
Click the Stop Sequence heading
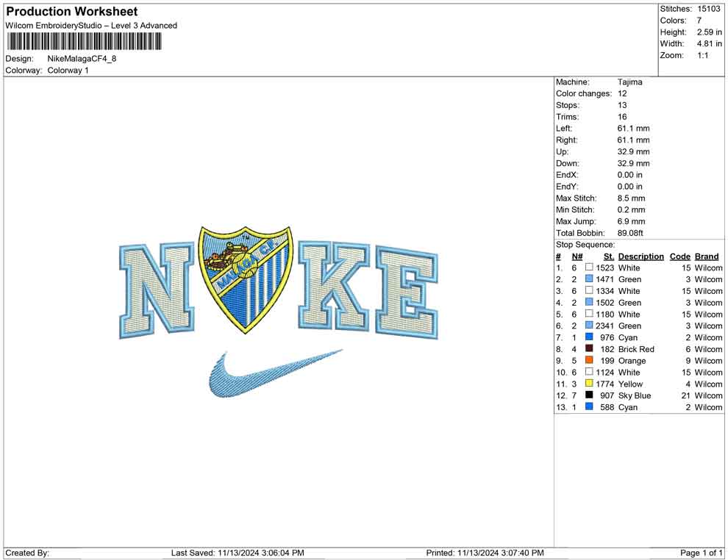(x=585, y=245)
